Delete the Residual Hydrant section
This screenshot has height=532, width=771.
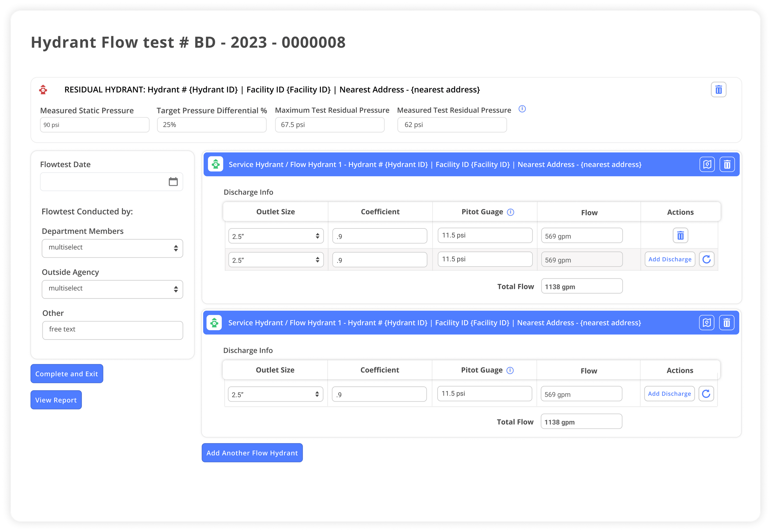719,89
